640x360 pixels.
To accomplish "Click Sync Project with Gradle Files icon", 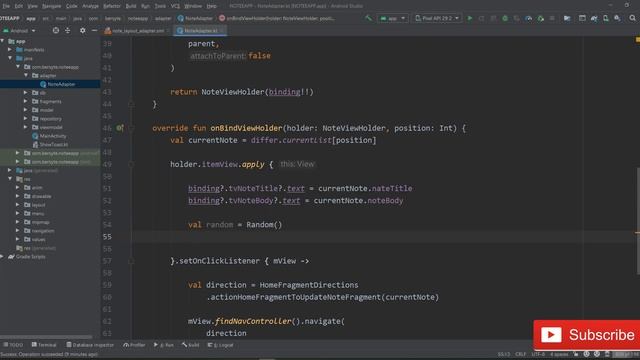I will [x=594, y=18].
